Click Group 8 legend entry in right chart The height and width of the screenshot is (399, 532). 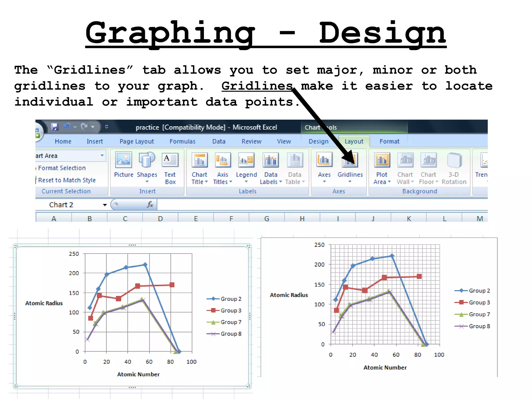point(472,326)
